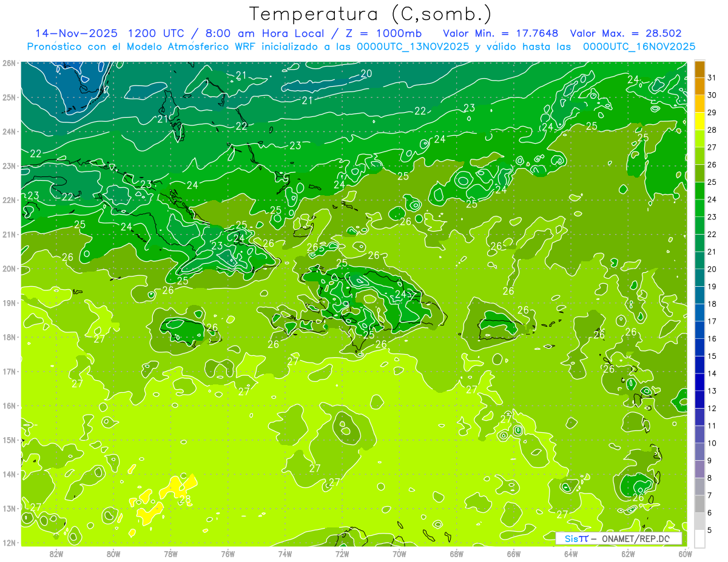Click the 5 label on the color legend

pos(710,530)
